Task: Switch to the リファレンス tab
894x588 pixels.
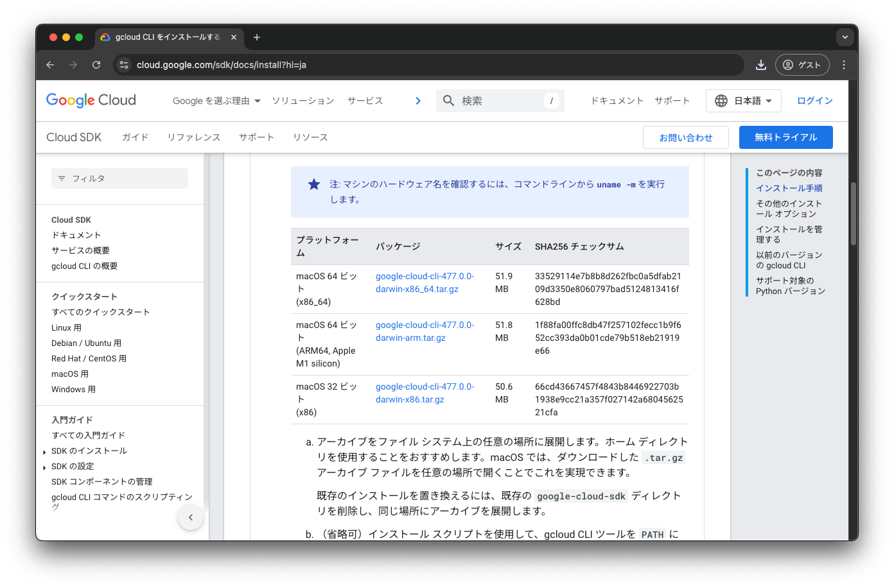Action: tap(194, 137)
